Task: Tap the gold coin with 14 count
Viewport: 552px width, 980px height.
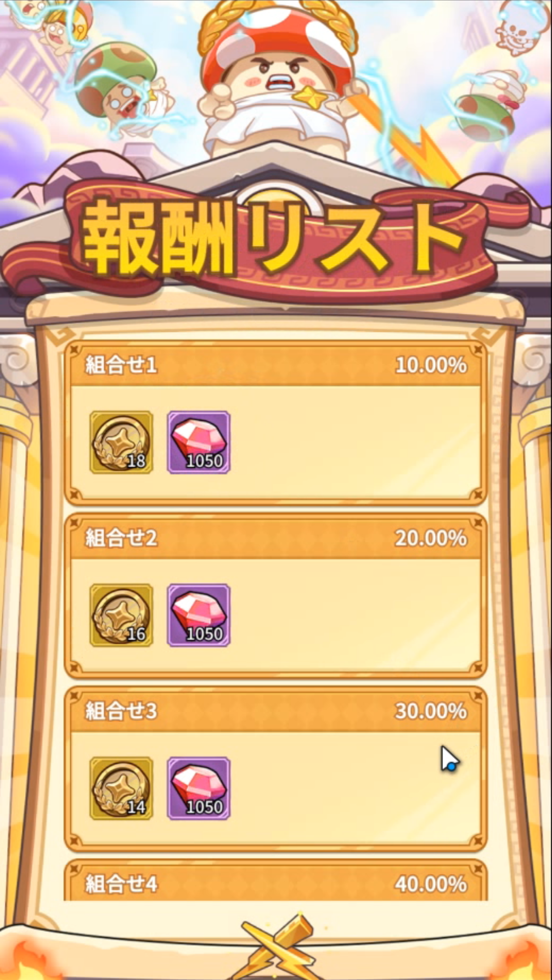Action: tap(121, 788)
